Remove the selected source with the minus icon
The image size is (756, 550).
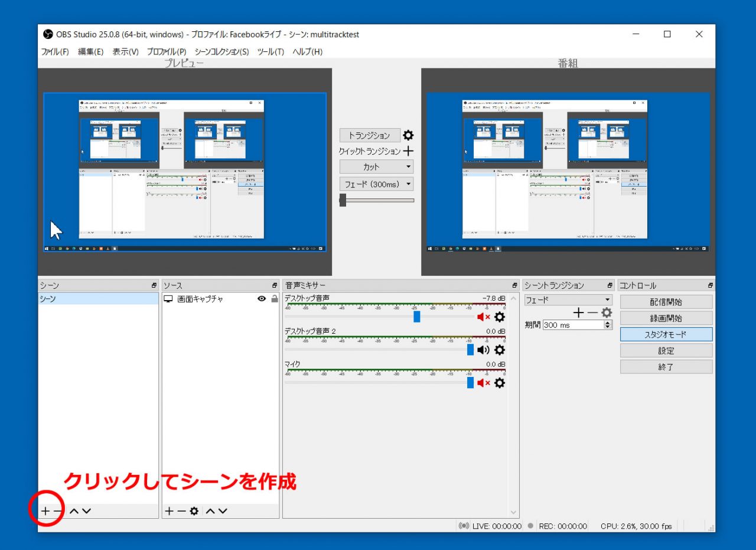tap(181, 511)
